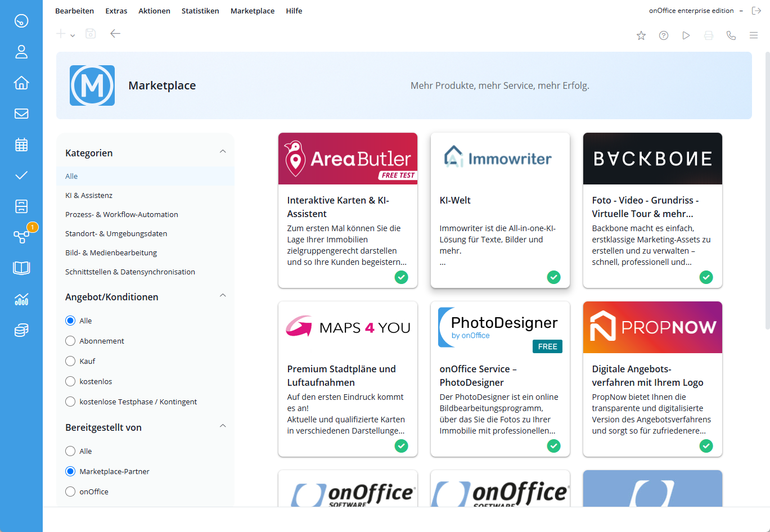Screen dimensions: 770x532
Task: Click the green check on the Backbone card
Action: pyautogui.click(x=706, y=277)
